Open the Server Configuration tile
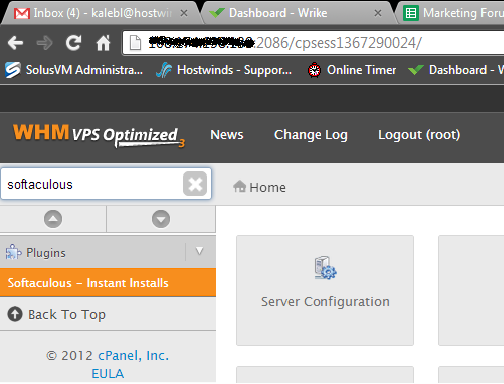Viewport: 504px width, 384px height. tap(325, 290)
